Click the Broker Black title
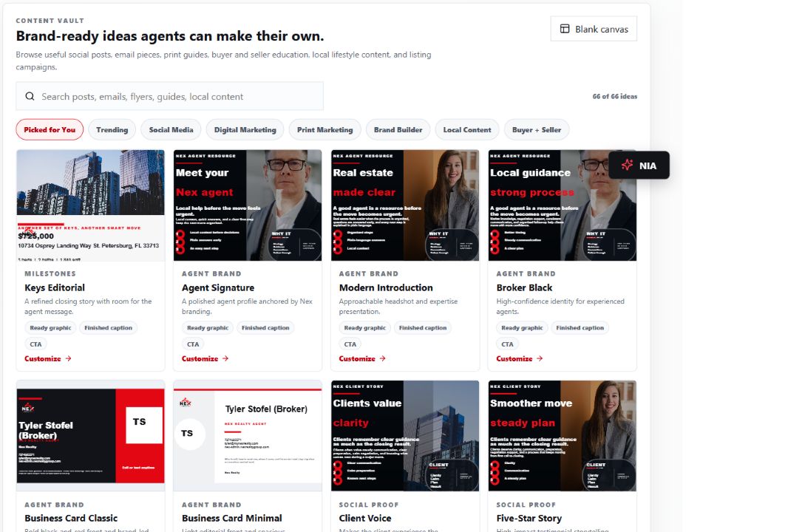The width and height of the screenshot is (802, 532). tap(524, 287)
